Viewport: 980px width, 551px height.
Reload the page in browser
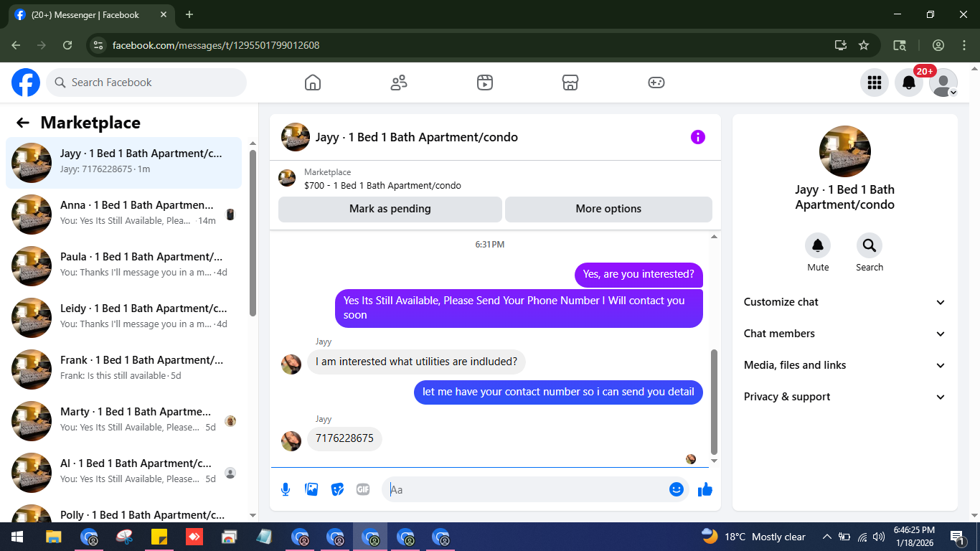[x=67, y=45]
